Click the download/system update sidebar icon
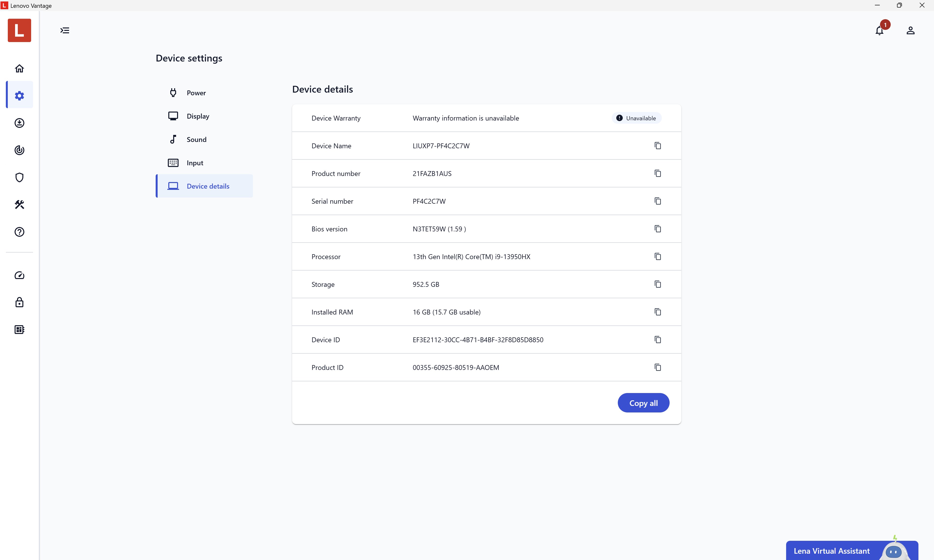Viewport: 934px width, 560px height. tap(19, 123)
